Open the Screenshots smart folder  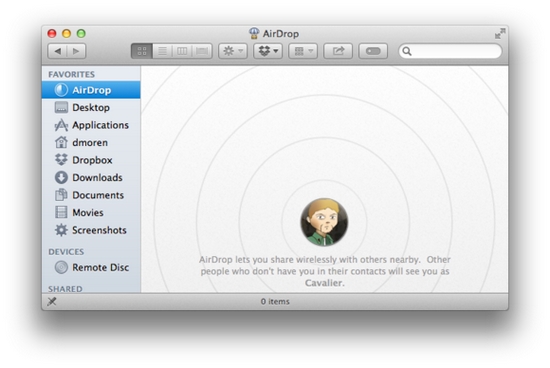[x=91, y=230]
